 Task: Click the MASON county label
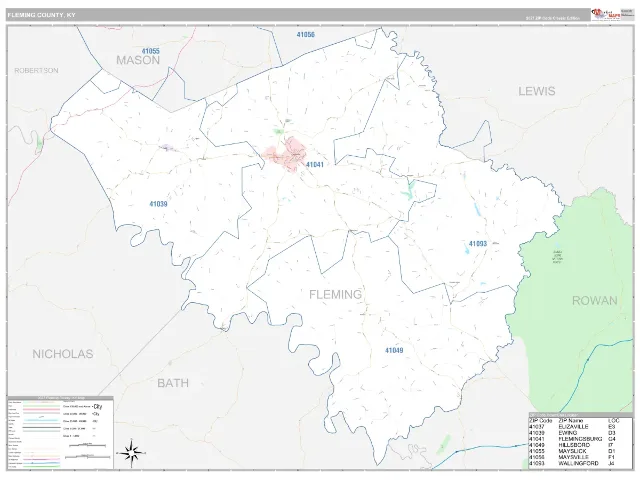tap(138, 60)
